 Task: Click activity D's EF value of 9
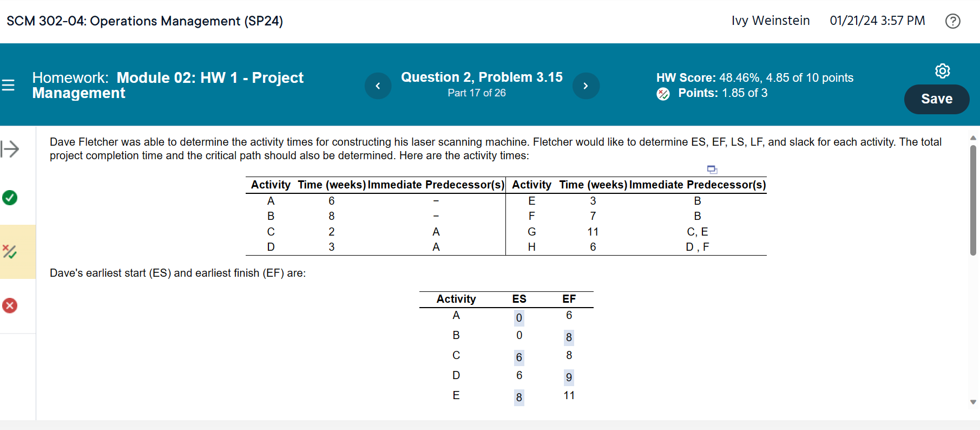click(x=569, y=377)
